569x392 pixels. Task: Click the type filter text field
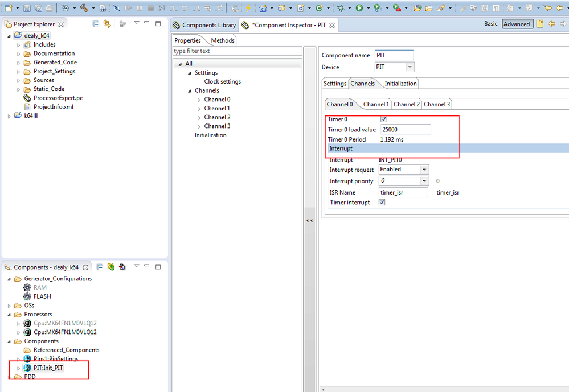[237, 51]
